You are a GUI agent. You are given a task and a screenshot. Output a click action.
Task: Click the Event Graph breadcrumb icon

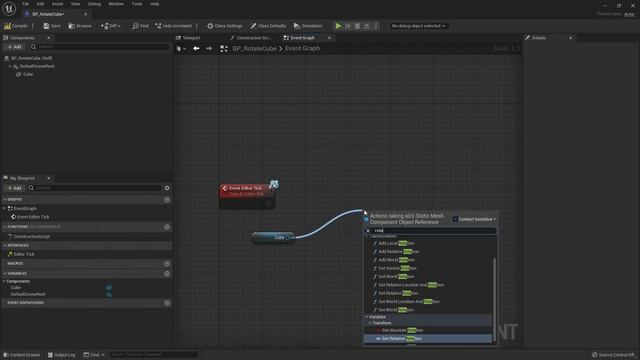tap(224, 49)
